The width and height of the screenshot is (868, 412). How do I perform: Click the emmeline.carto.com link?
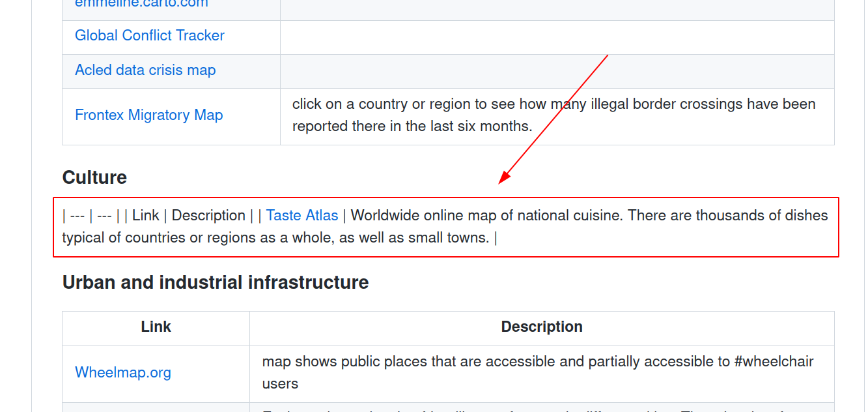141,4
